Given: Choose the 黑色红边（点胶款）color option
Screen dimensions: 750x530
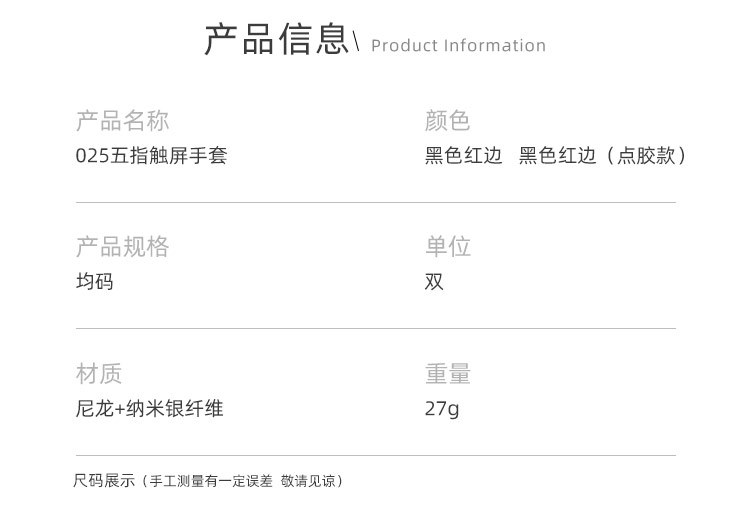Looking at the screenshot, I should (604, 156).
